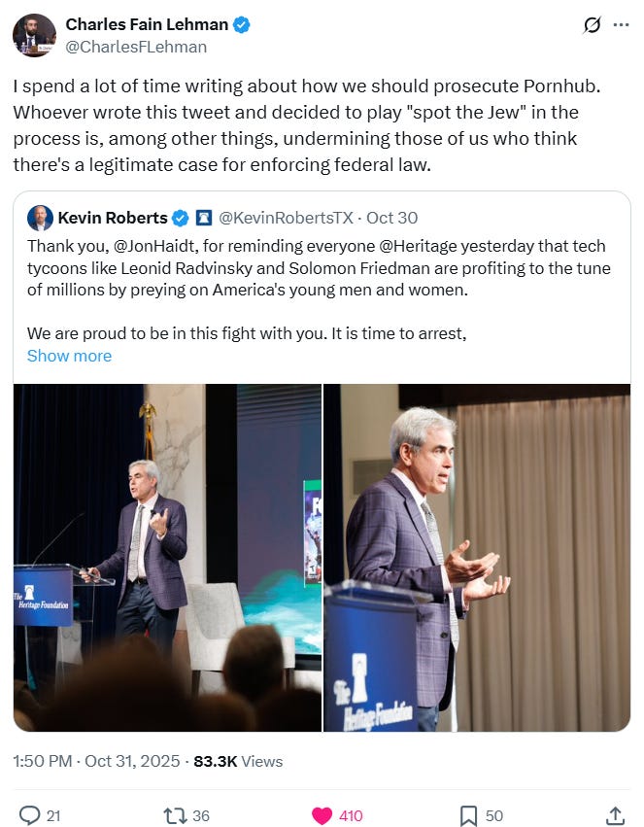644x827 pixels.
Task: Open Charles Fain Lehman's profile avatar
Action: coord(34,35)
